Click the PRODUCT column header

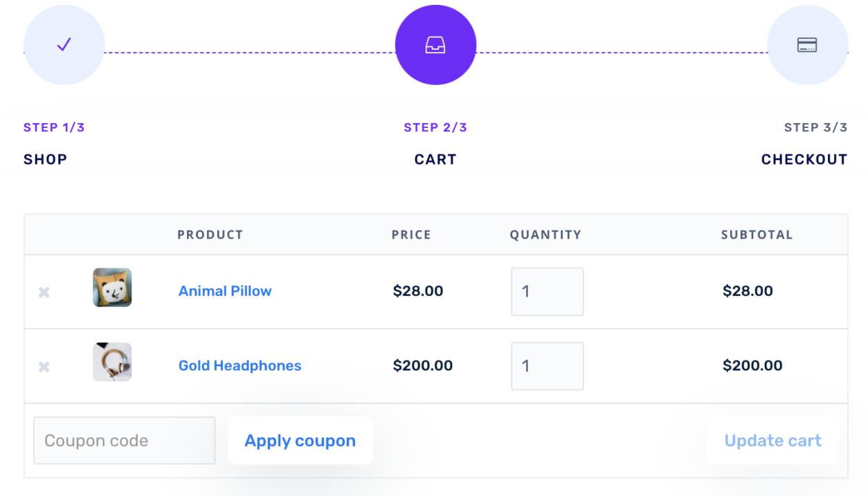210,235
